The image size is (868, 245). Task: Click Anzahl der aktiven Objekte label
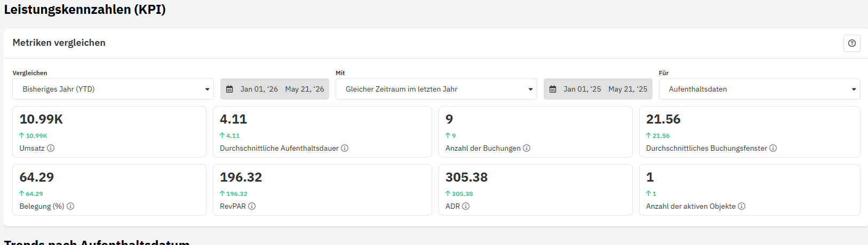pyautogui.click(x=691, y=206)
